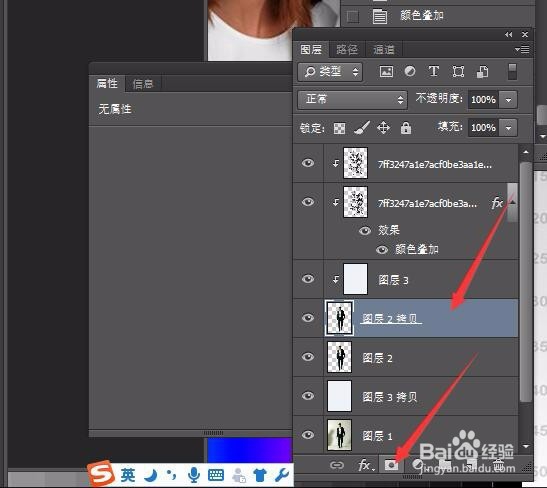Switch to the 通道 tab

click(384, 50)
